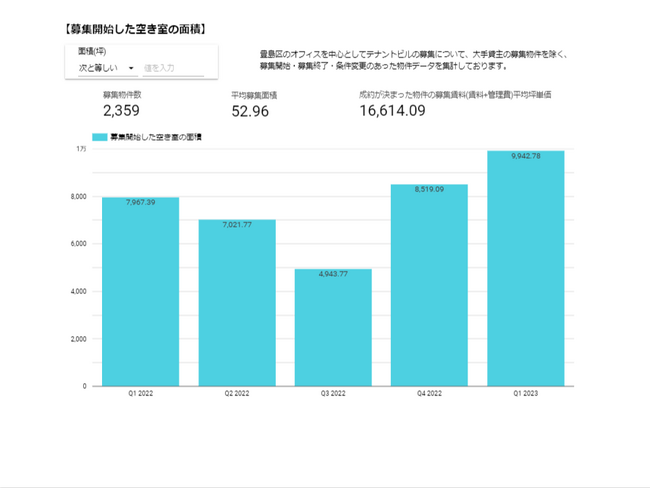This screenshot has height=488, width=650.
Task: Click the scorecard value 16,614.09
Action: click(392, 111)
